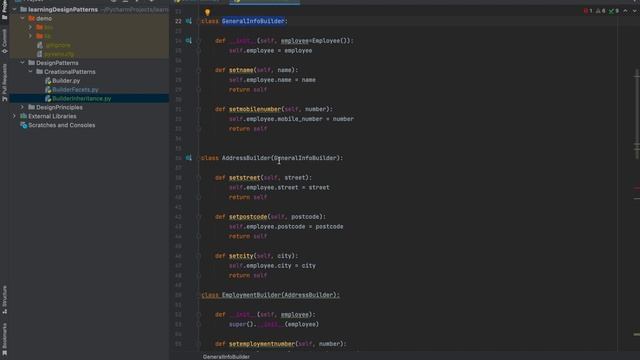Click gutter marker beside GeneralInfoBuilder __init__ method
640x360 pixels.
click(x=189, y=40)
